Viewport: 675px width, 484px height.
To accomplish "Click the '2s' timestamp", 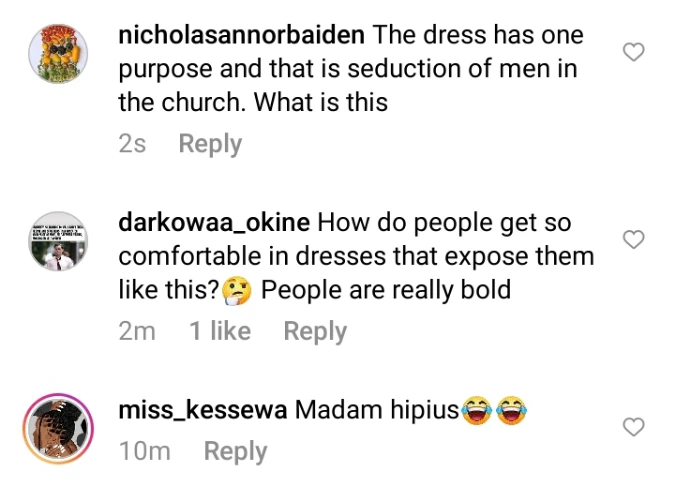I will [x=132, y=144].
